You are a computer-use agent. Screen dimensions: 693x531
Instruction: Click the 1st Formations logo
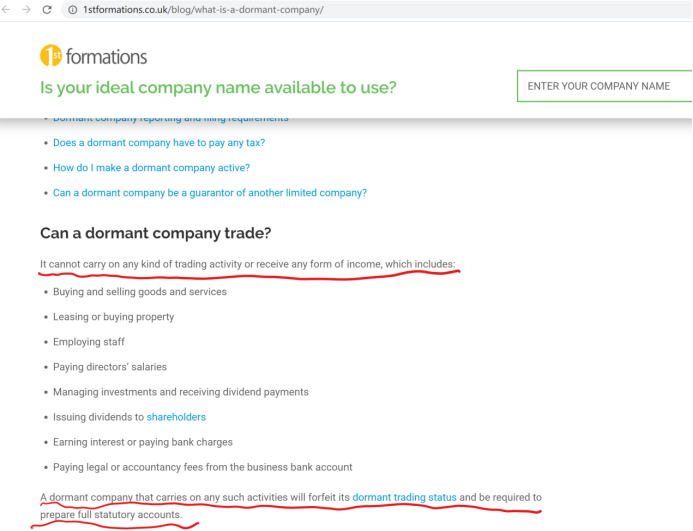[x=93, y=56]
